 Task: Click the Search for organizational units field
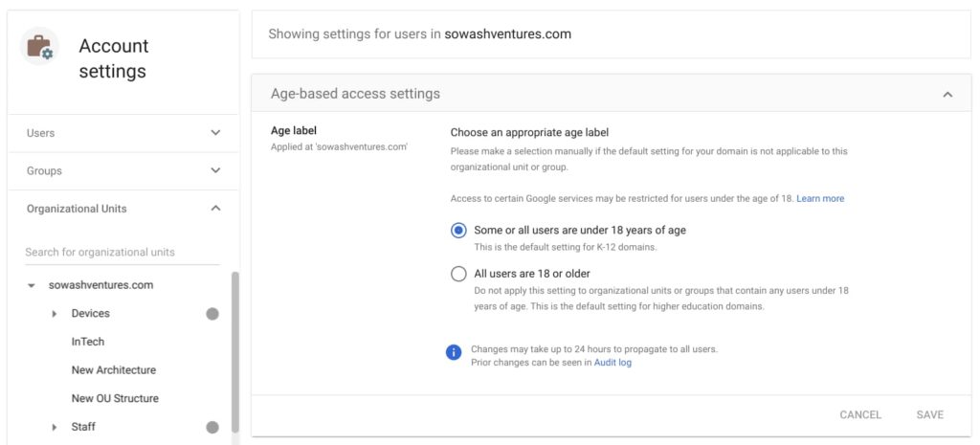(122, 253)
